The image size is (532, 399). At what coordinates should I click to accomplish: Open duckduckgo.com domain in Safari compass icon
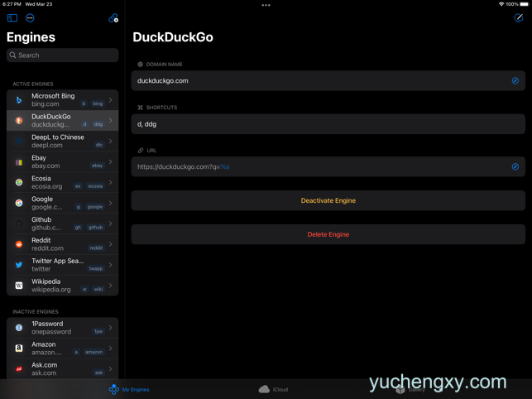click(x=515, y=80)
